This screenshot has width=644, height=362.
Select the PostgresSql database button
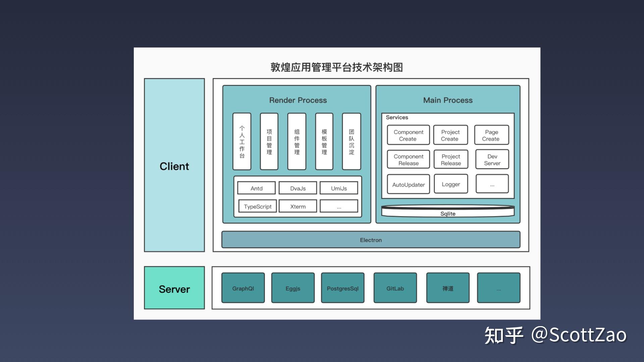(x=342, y=289)
